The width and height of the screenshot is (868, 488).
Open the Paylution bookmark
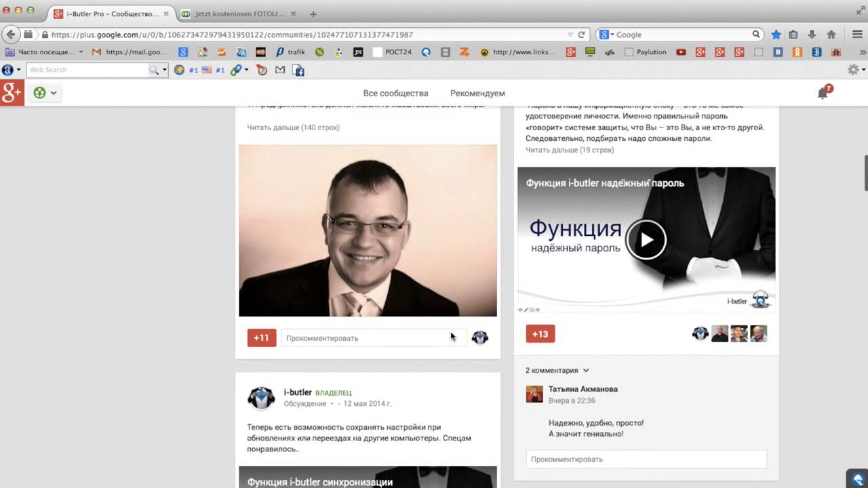tap(645, 52)
